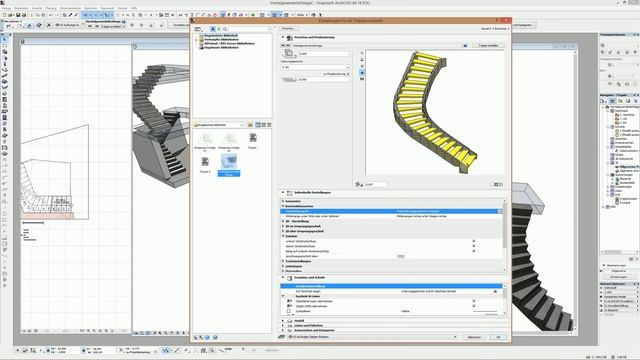This screenshot has height=360, width=640.
Task: Click the Save icon in main toolbar
Action: click(18, 15)
